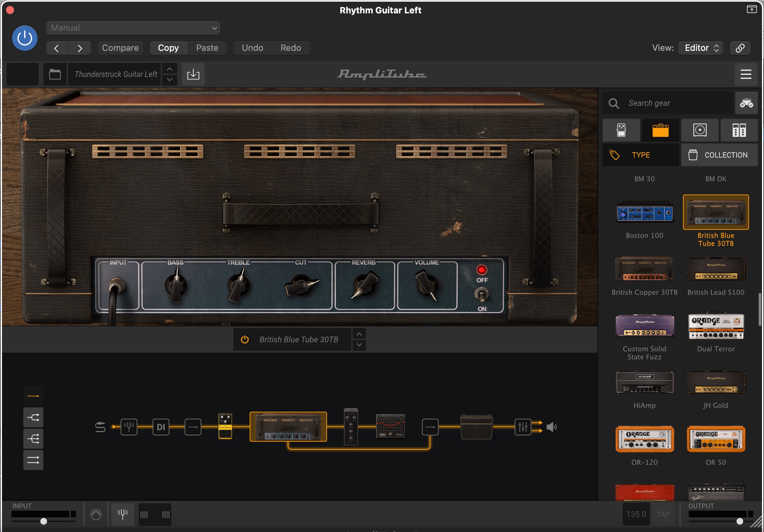This screenshot has height=532, width=764.
Task: Select the British Blue Tube 30TB amp thumbnail
Action: pos(716,212)
